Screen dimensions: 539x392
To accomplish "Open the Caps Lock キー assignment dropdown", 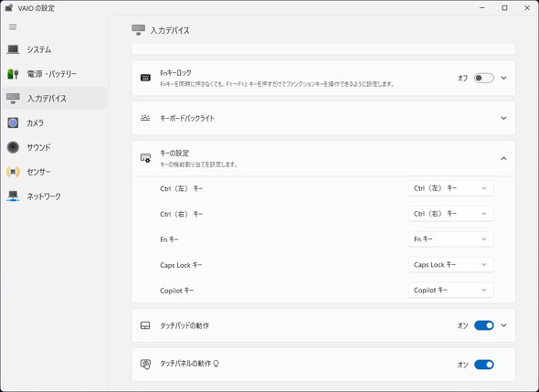I will [451, 265].
